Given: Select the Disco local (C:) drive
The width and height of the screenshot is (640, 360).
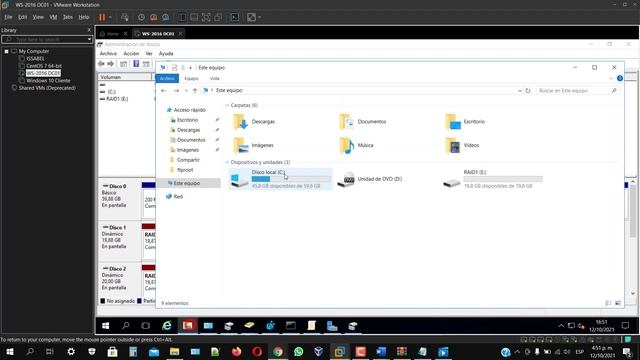Looking at the screenshot, I should pyautogui.click(x=281, y=179).
